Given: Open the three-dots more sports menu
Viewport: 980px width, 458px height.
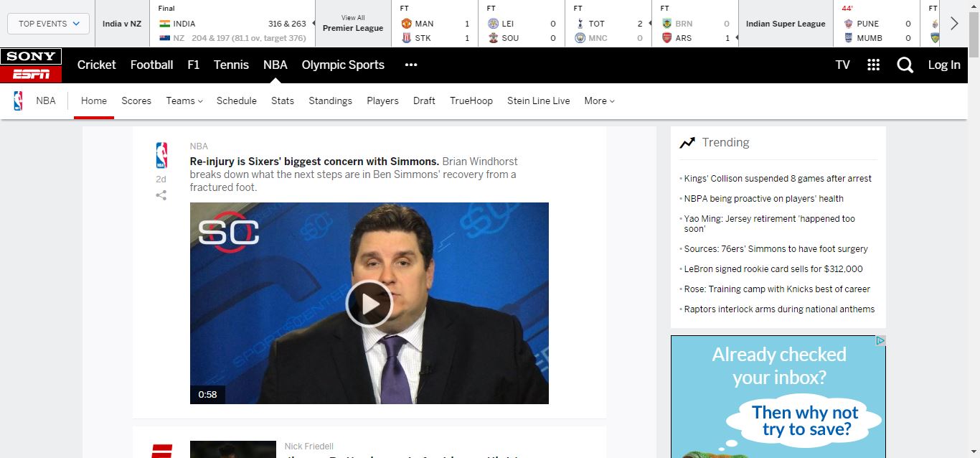Looking at the screenshot, I should pos(410,65).
